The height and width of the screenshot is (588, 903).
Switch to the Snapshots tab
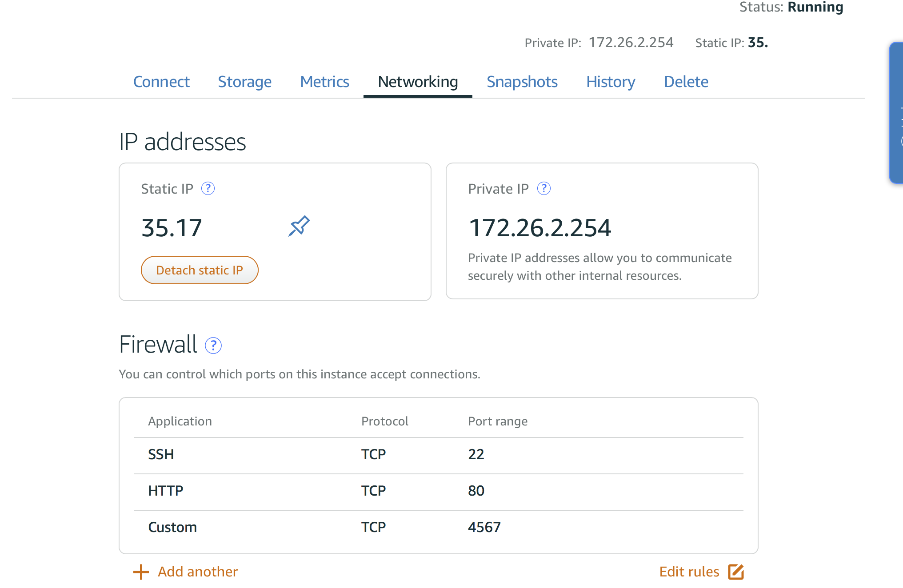[x=522, y=81]
